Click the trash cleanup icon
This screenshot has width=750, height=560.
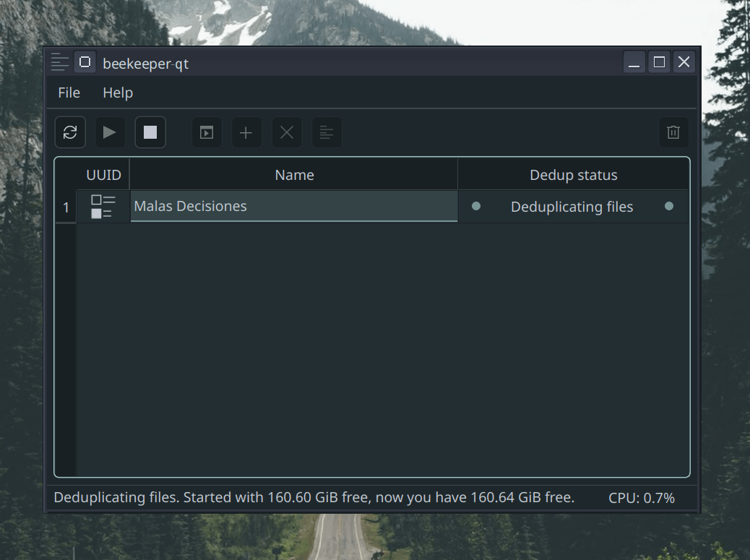click(673, 132)
